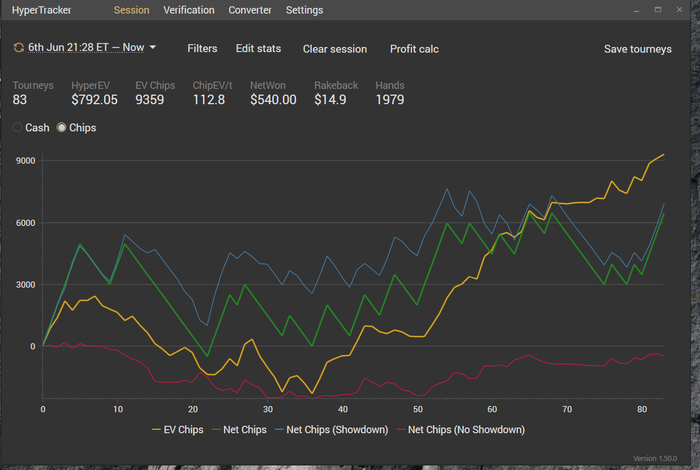Viewport: 700px width, 470px height.
Task: Click the Tourneys count 83
Action: click(x=20, y=100)
